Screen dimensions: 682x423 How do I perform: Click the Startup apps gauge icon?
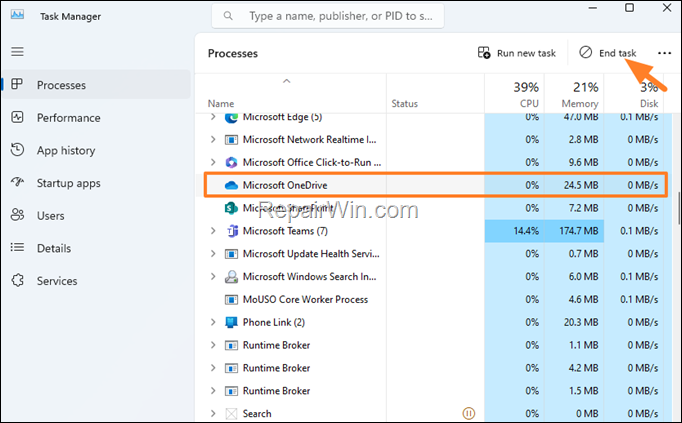pos(17,182)
